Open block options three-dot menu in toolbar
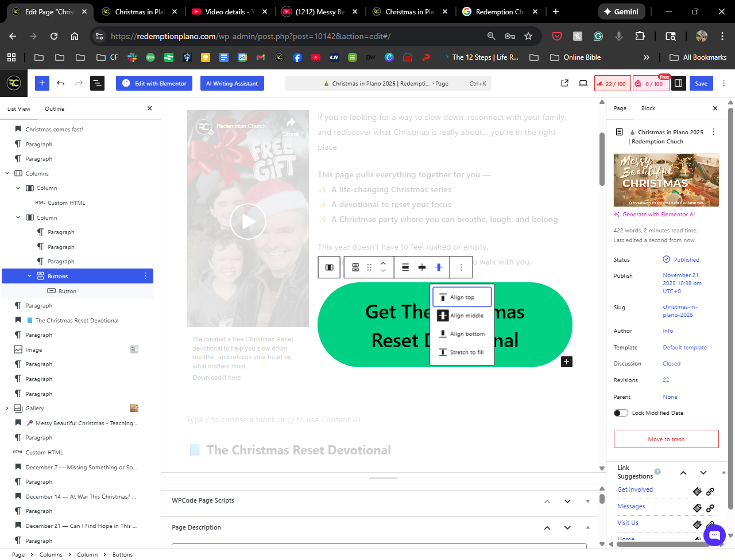 click(x=461, y=267)
